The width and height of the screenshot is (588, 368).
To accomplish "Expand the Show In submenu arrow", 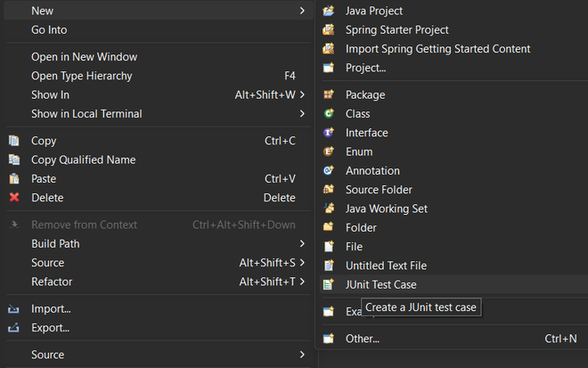I will (x=302, y=94).
